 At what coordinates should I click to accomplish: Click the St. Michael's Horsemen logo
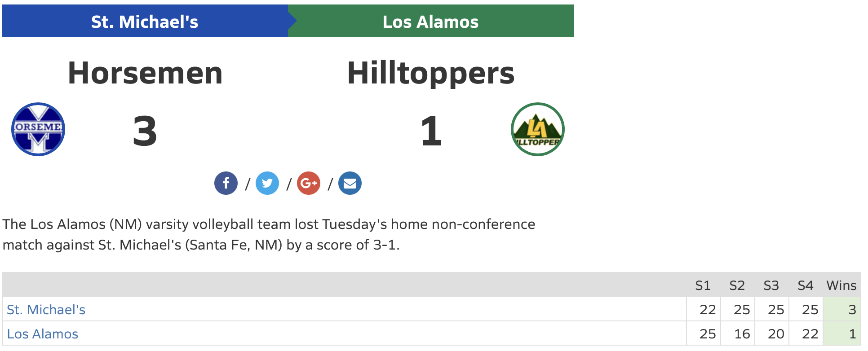coord(38,129)
